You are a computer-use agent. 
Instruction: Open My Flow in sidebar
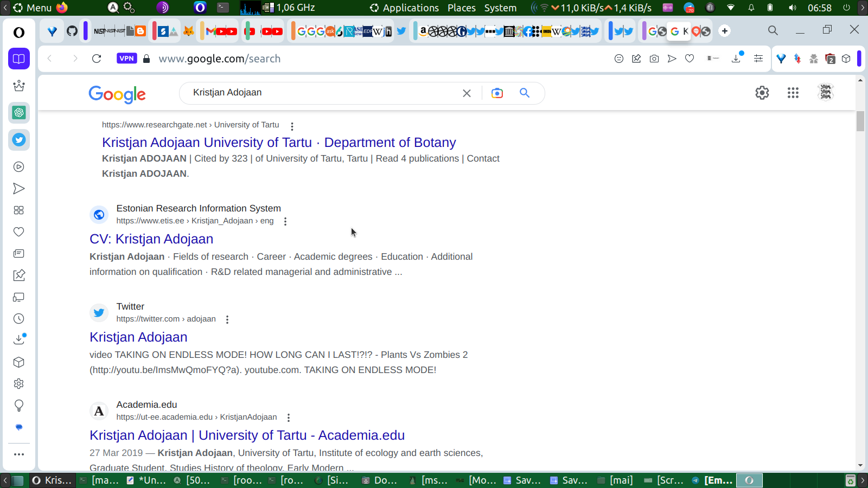[19, 189]
